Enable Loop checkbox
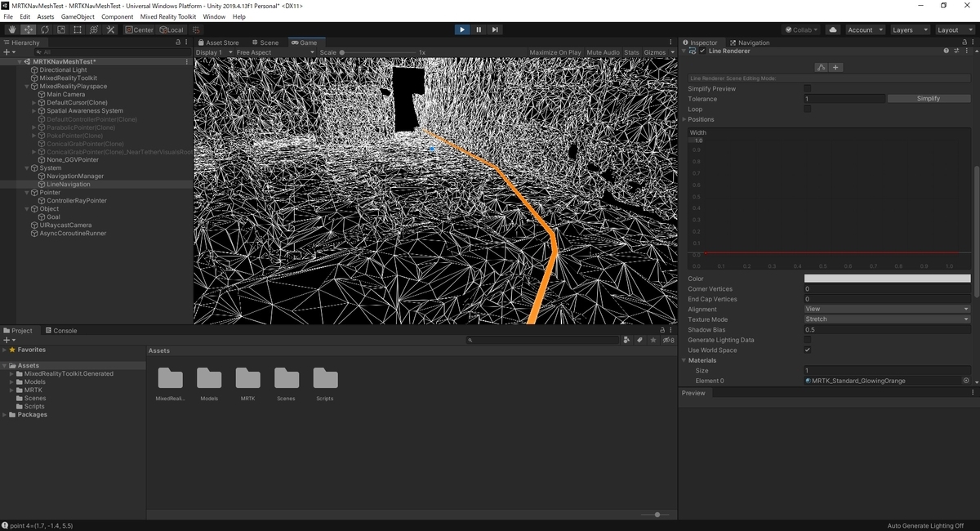Viewport: 980px width, 531px height. click(808, 109)
